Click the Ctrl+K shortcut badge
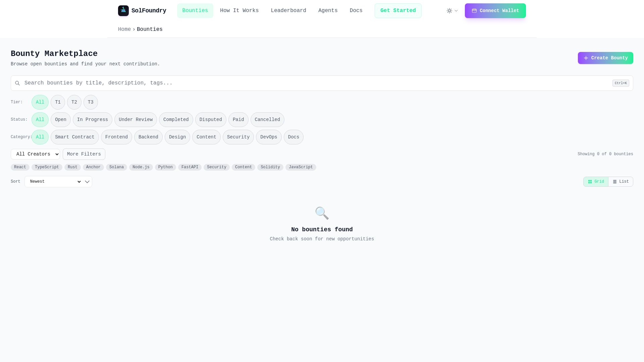644x362 pixels. coord(621,83)
